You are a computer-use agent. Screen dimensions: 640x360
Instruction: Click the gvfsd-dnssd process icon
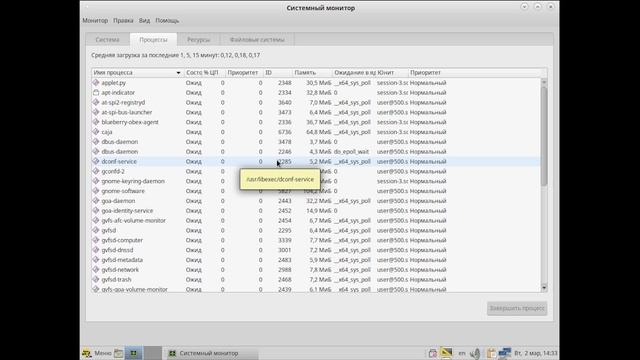(96, 250)
